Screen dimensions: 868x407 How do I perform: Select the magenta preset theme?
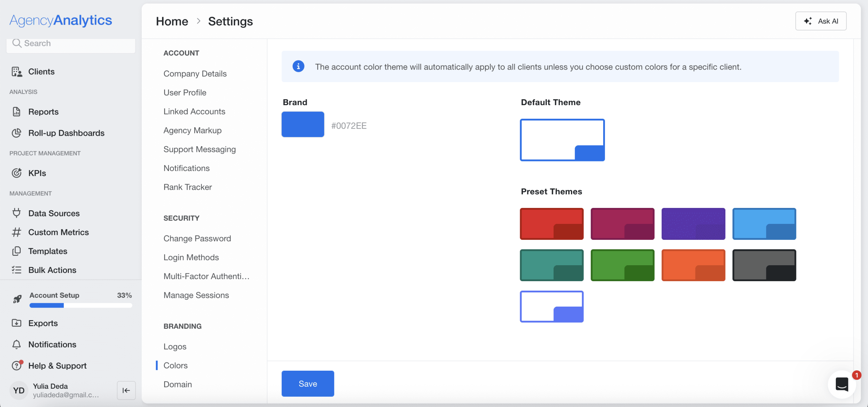point(623,224)
